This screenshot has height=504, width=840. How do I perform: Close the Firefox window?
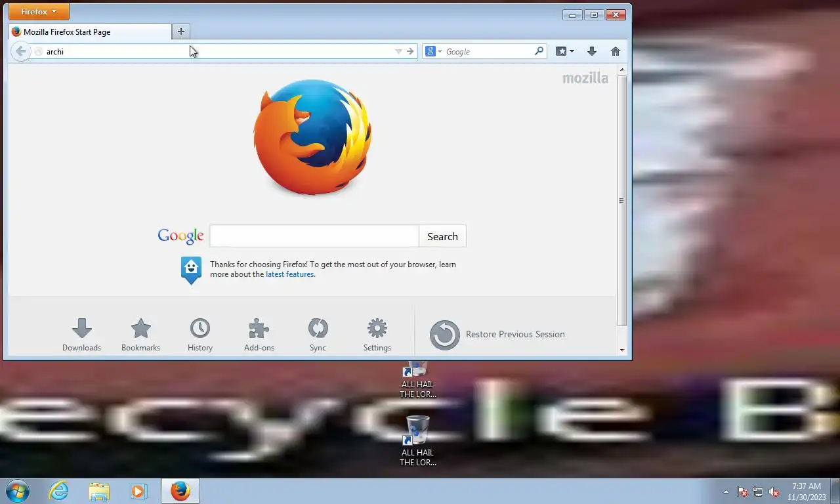(616, 14)
